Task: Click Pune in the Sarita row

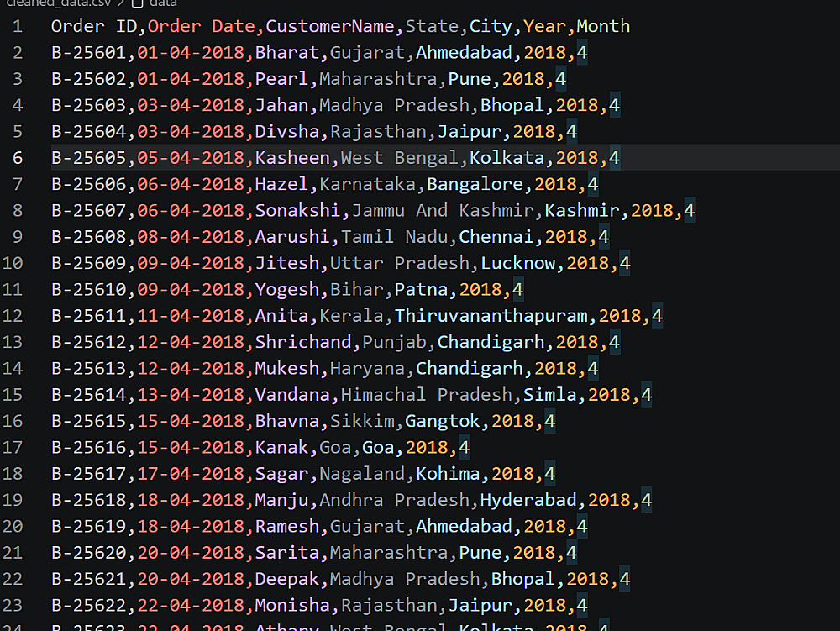Action: point(480,552)
